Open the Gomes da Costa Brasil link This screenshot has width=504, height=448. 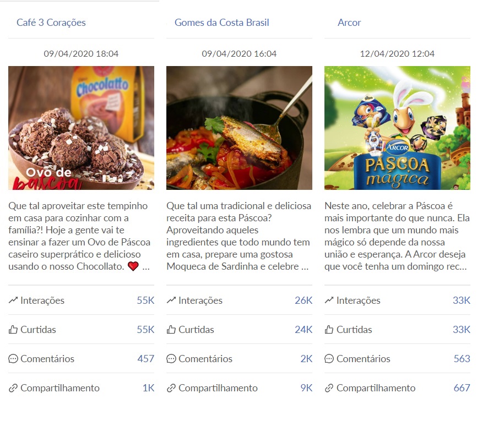pyautogui.click(x=221, y=23)
